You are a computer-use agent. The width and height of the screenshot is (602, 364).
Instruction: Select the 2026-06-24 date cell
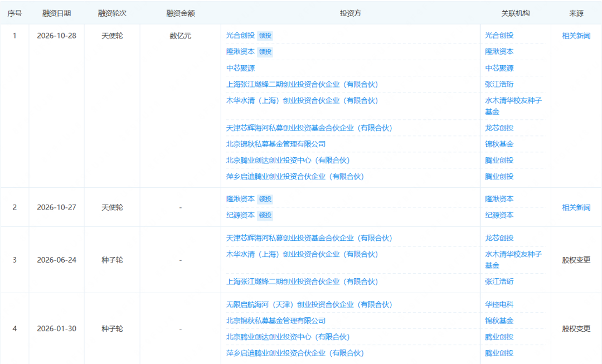56,260
